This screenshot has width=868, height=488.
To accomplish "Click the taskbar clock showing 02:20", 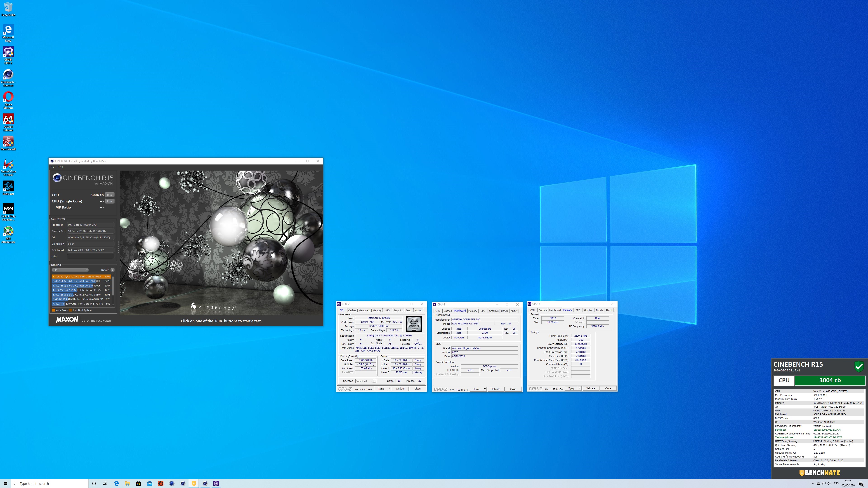I will click(x=848, y=484).
